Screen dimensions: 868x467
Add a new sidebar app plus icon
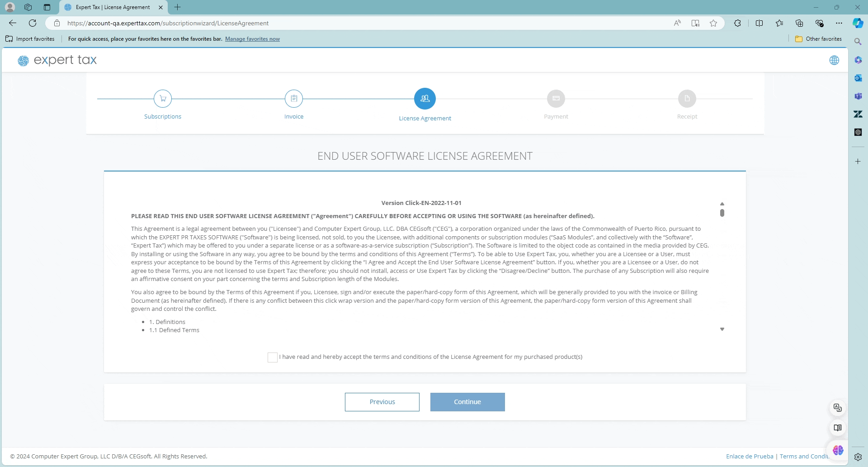coord(858,161)
